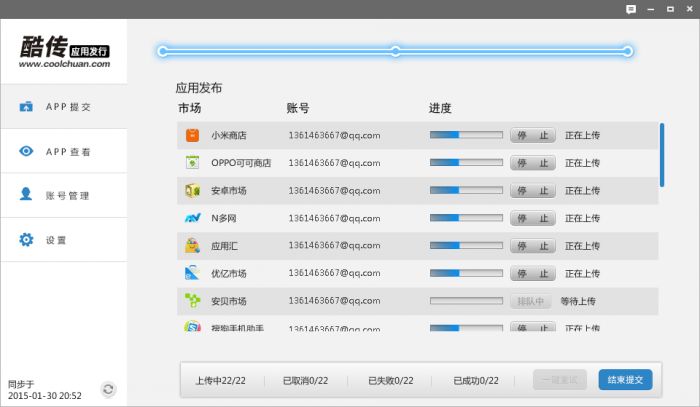This screenshot has width=700, height=407.
Task: Minimize the 酷传 window
Action: click(651, 9)
